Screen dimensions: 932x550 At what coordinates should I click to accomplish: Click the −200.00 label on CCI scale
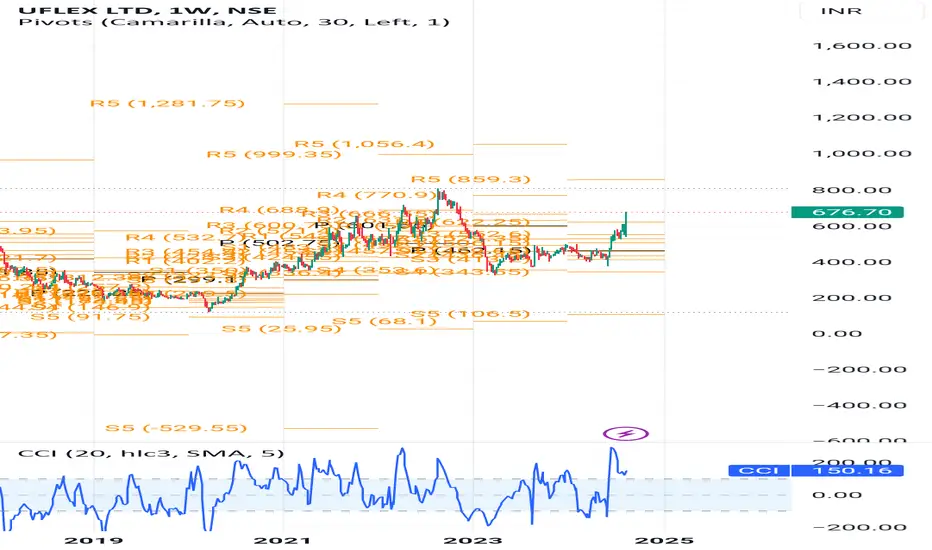(859, 527)
